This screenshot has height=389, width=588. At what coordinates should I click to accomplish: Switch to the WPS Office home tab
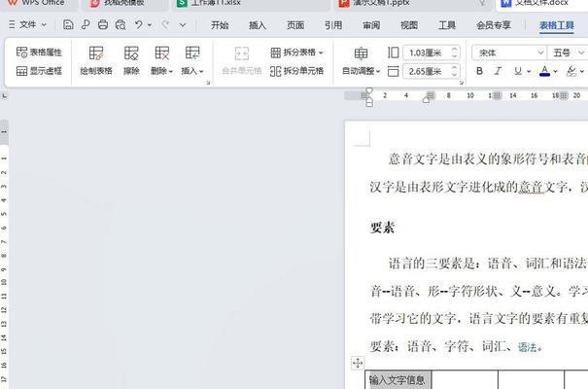37,3
